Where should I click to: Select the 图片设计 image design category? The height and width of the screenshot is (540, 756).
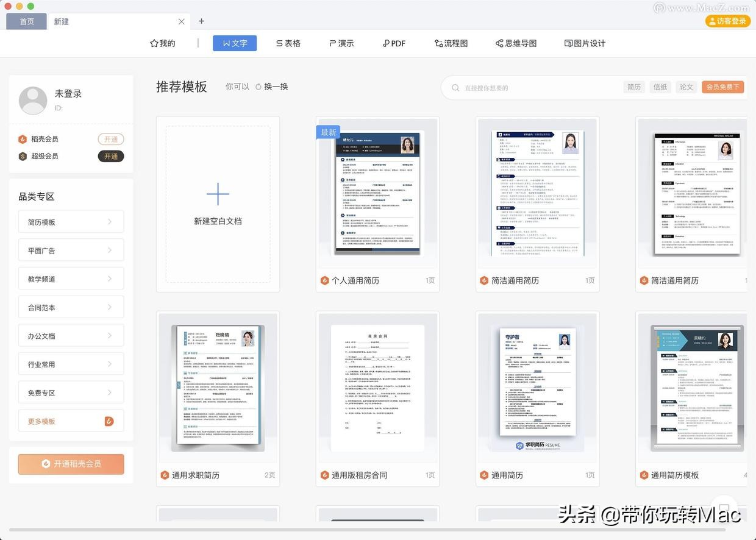point(583,43)
